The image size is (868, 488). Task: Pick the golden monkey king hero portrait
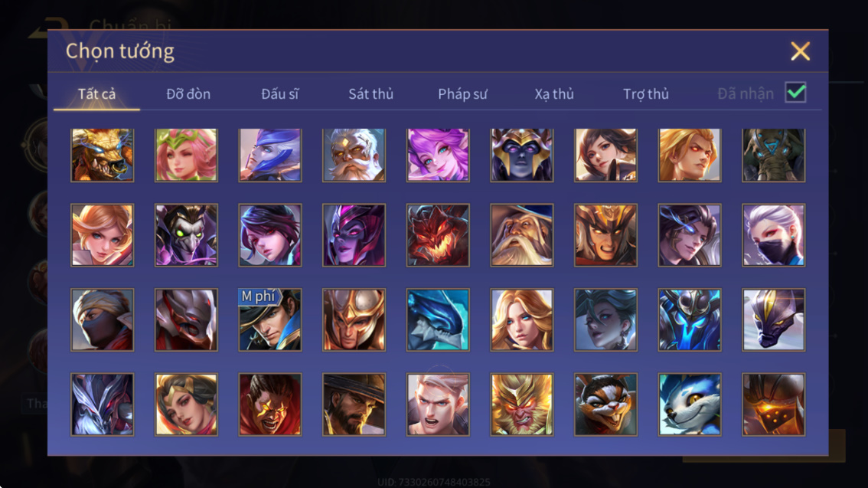(521, 404)
